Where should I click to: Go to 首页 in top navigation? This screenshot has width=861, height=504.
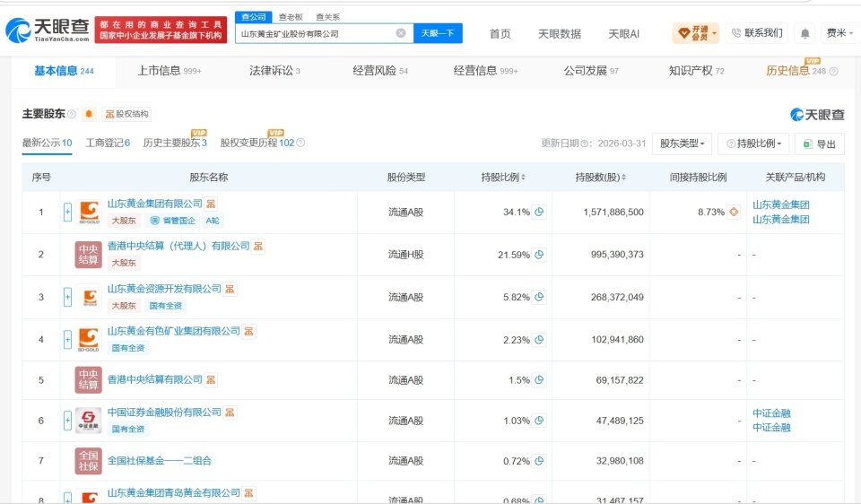tap(500, 34)
